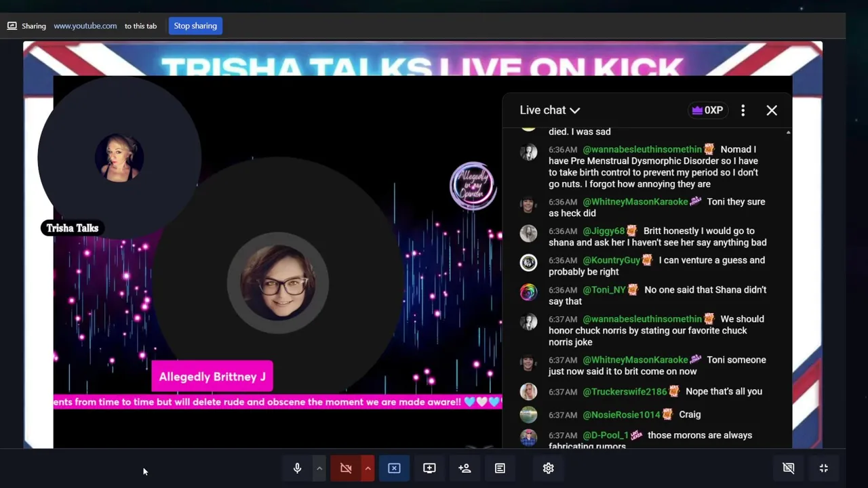Image resolution: width=868 pixels, height=488 pixels.
Task: Click the "TRISHA TALKS LIVE ON KICK" header
Action: point(421,67)
